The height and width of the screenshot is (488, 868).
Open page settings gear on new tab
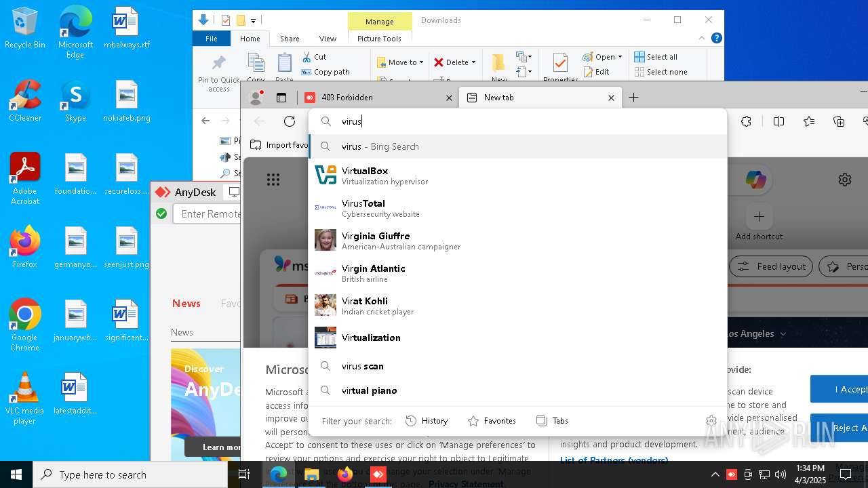coord(845,180)
